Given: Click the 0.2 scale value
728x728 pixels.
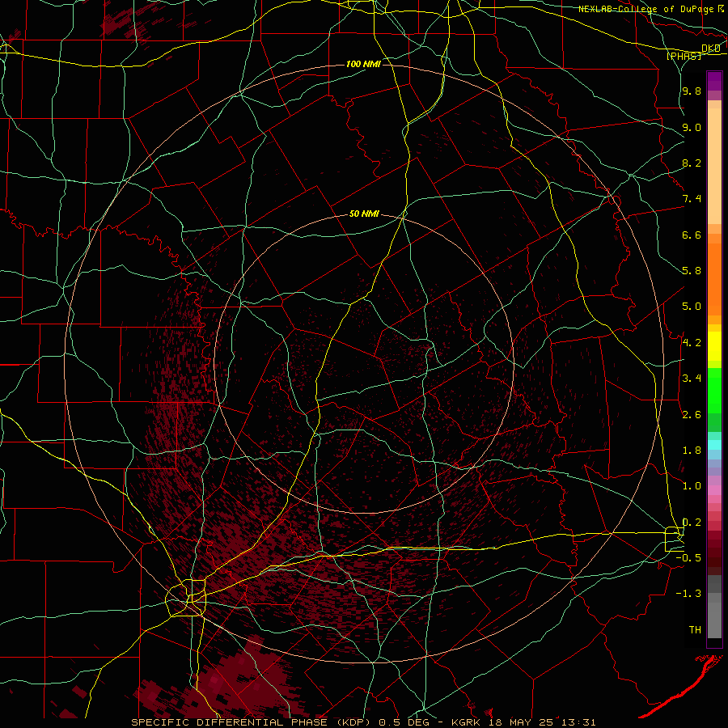Looking at the screenshot, I should coord(692,522).
